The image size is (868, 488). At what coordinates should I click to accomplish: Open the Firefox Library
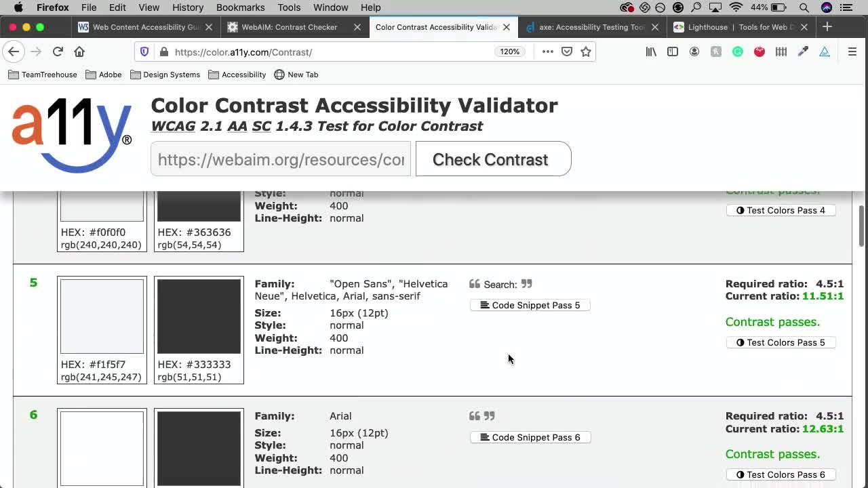tap(651, 52)
